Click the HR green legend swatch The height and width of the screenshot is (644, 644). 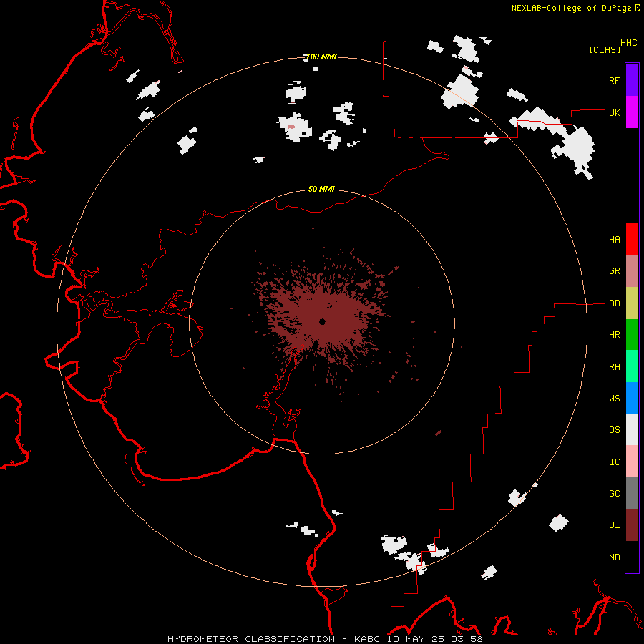pos(632,334)
